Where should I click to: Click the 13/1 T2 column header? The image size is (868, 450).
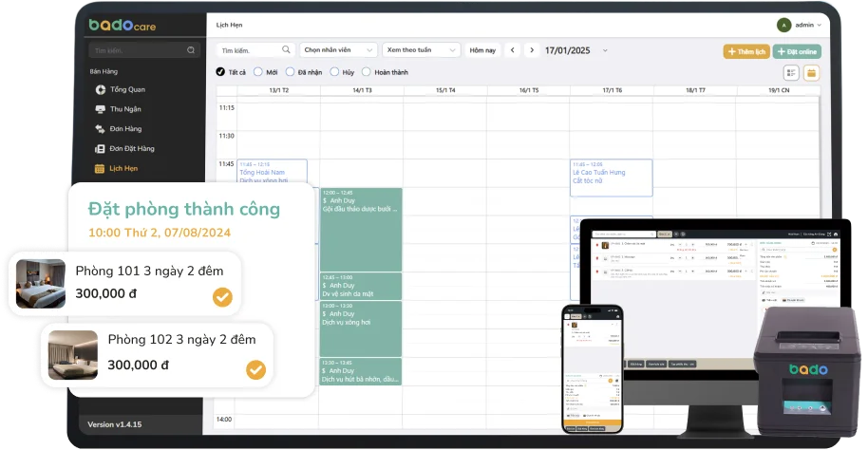coord(278,90)
